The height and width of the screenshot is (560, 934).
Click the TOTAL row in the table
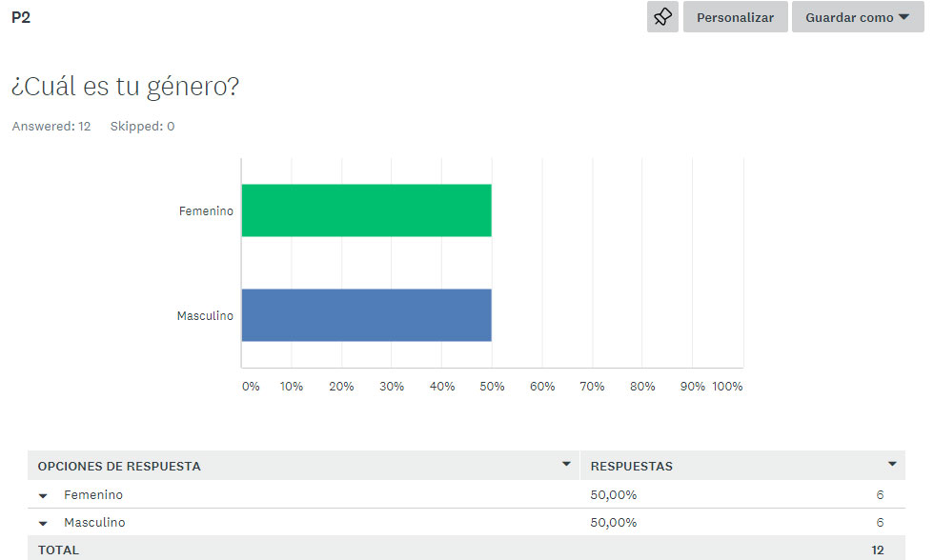tap(466, 549)
